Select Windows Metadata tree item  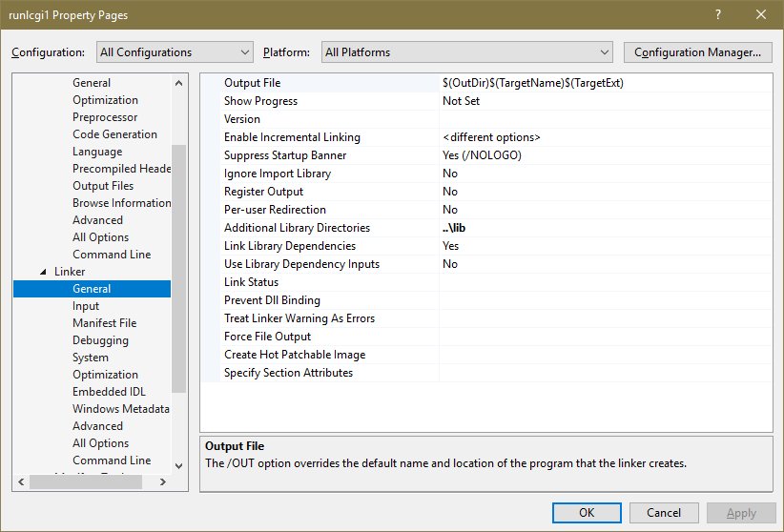click(121, 408)
